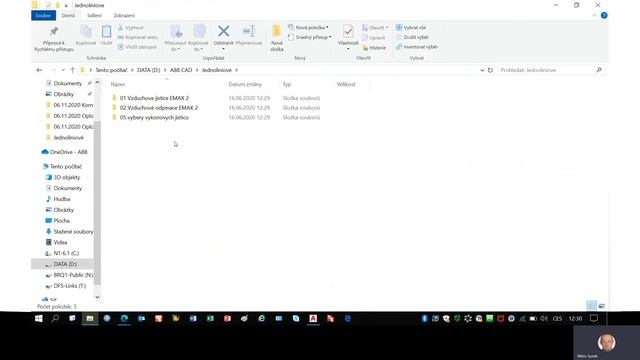Click the Odstranit X icon

tap(223, 31)
